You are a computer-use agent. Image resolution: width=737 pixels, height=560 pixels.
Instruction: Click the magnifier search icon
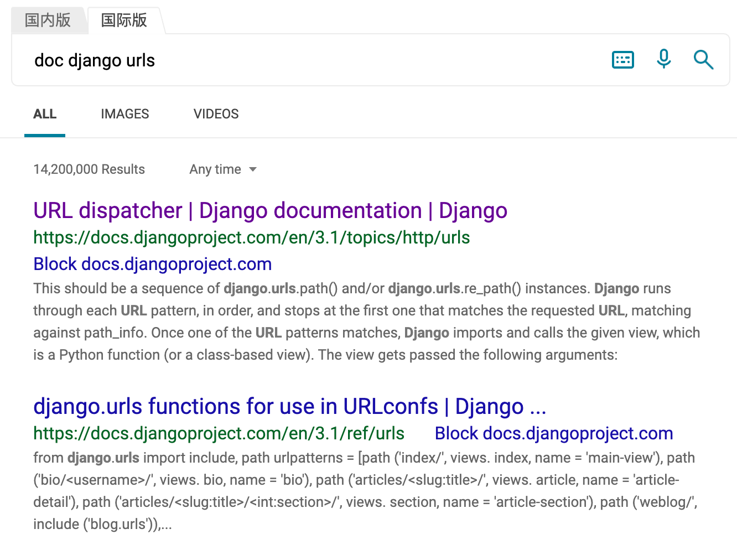[x=703, y=59]
